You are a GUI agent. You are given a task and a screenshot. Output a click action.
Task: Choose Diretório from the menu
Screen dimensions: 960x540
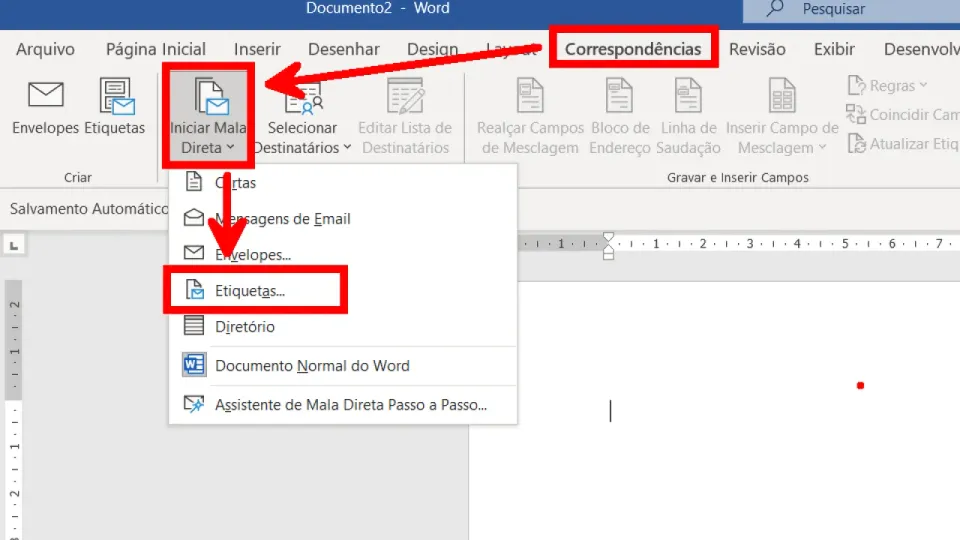pos(343,326)
